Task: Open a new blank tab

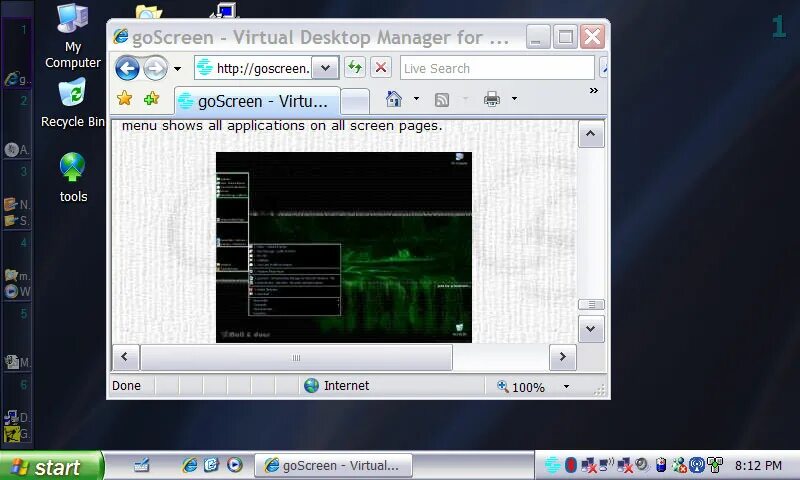Action: coord(355,101)
